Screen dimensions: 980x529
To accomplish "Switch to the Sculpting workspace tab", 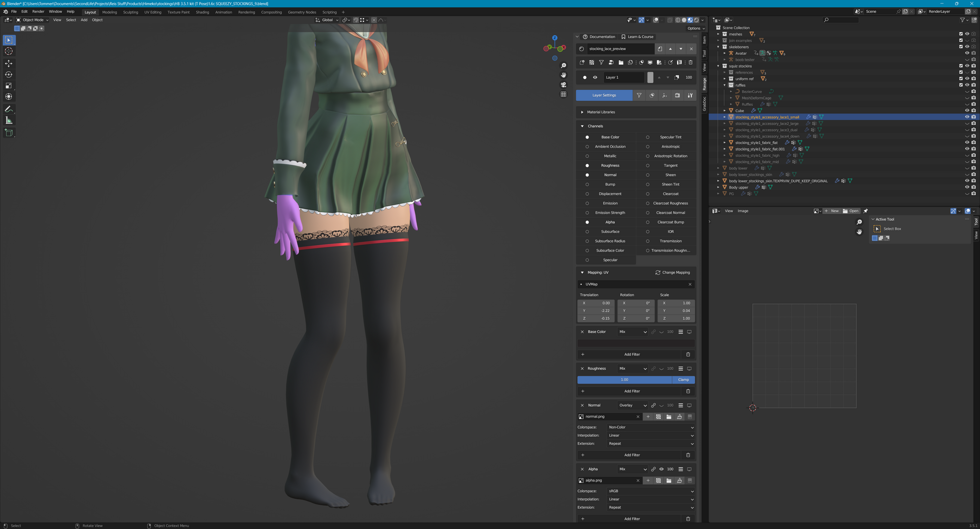I will tap(130, 12).
